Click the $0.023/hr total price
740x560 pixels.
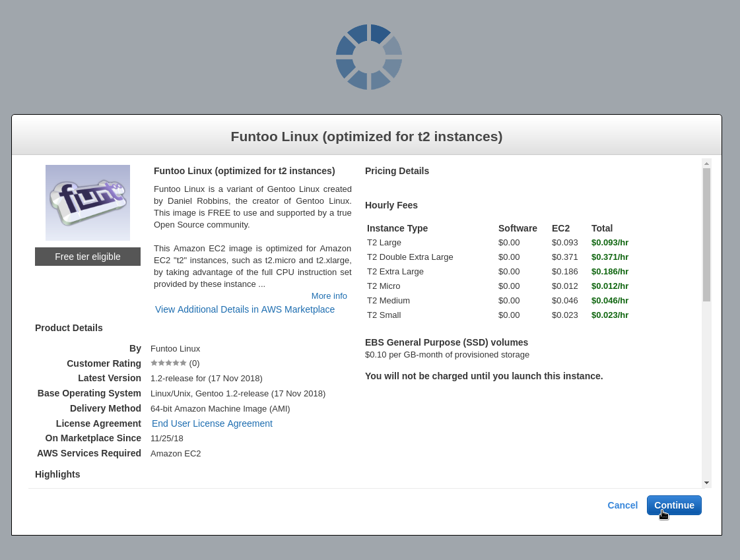tap(610, 315)
